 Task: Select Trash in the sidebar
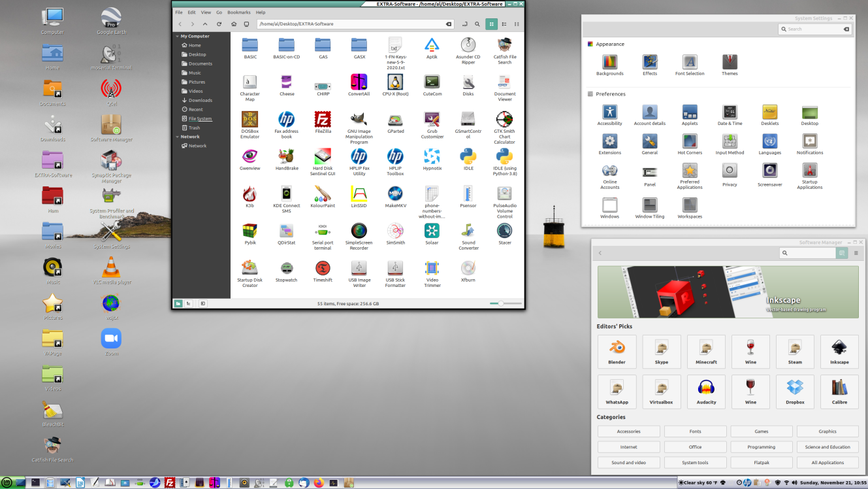(194, 127)
